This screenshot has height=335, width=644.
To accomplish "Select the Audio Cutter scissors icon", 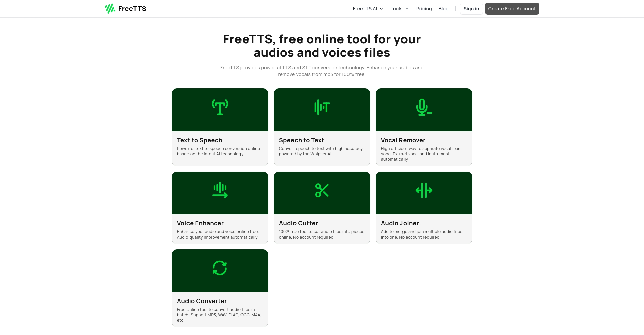I will [322, 190].
